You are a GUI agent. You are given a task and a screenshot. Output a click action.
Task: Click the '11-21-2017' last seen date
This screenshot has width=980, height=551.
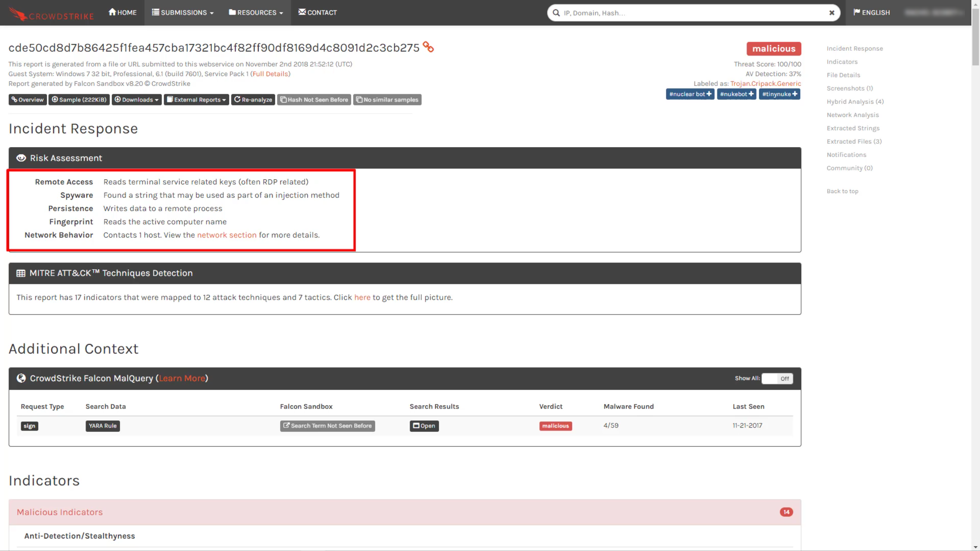747,425
